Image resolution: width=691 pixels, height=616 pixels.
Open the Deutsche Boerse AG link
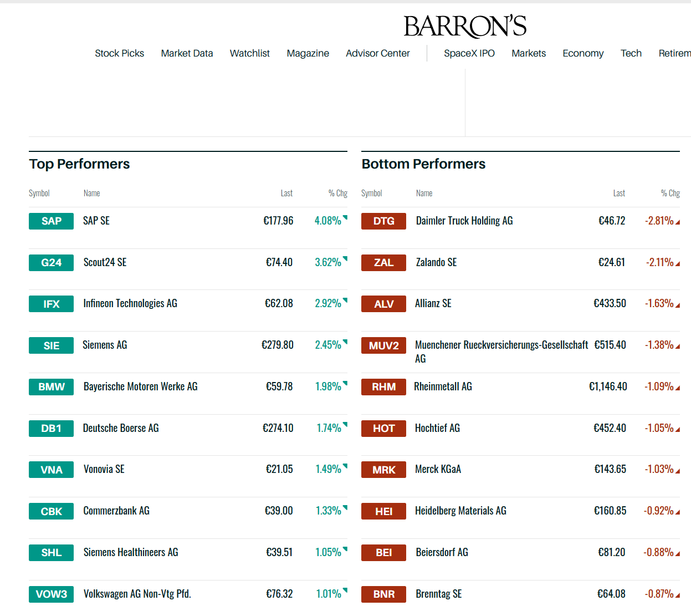click(121, 428)
